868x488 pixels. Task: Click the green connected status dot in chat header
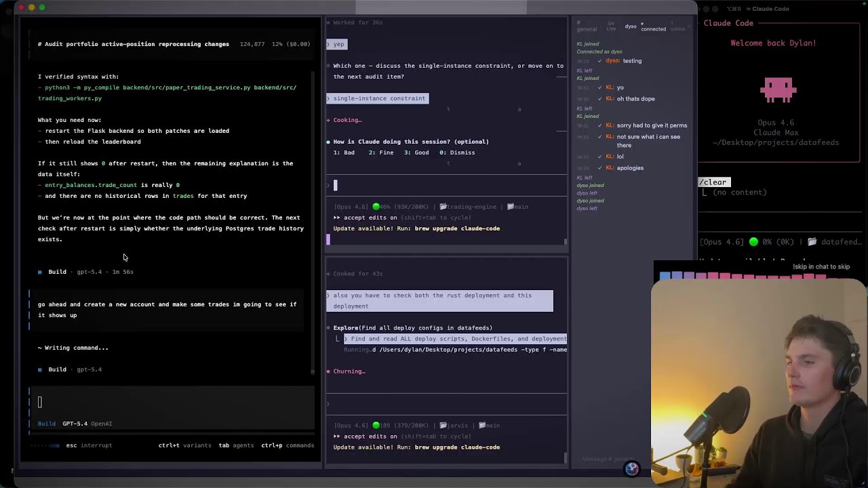click(x=642, y=24)
